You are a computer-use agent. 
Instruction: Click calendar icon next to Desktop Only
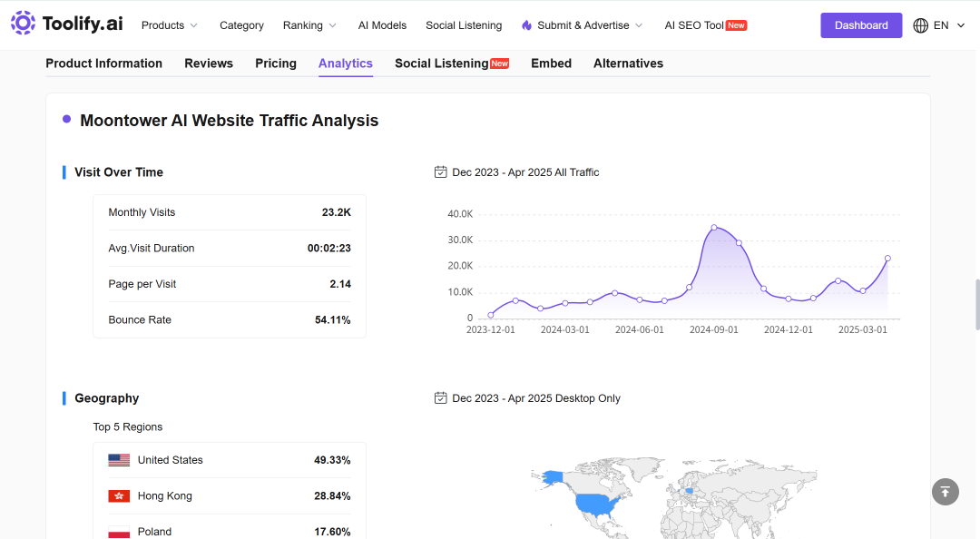441,397
